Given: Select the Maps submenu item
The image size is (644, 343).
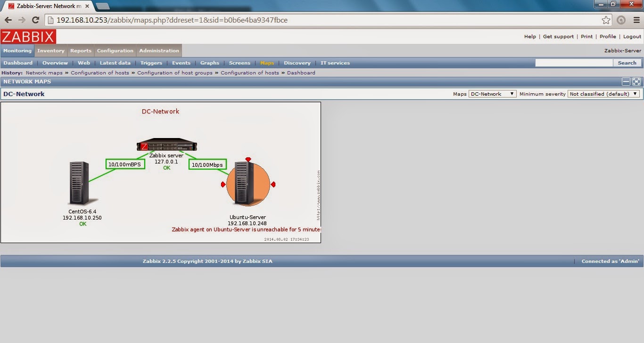Looking at the screenshot, I should [x=267, y=63].
